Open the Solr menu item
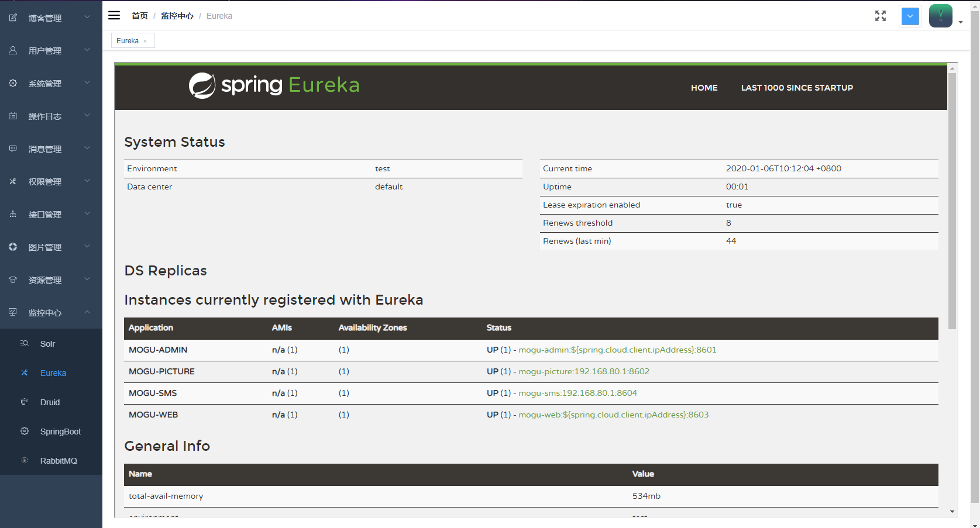The image size is (980, 528). point(51,344)
